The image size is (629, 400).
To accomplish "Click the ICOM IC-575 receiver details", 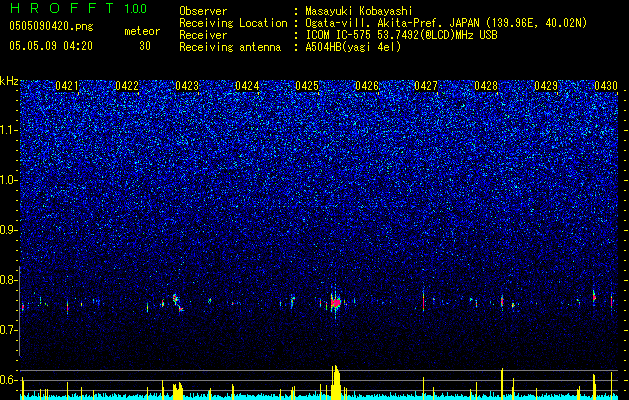I will [x=401, y=35].
